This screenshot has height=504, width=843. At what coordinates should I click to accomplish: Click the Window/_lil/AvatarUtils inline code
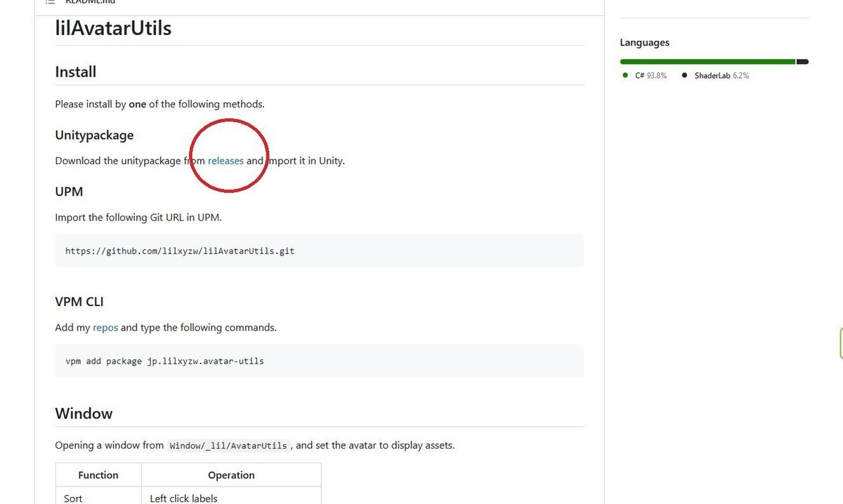(228, 445)
